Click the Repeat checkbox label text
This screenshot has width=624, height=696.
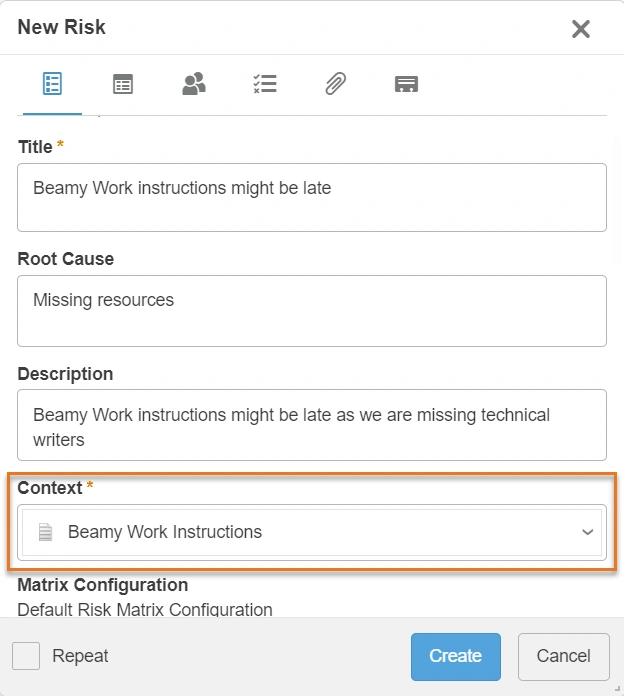[80, 656]
